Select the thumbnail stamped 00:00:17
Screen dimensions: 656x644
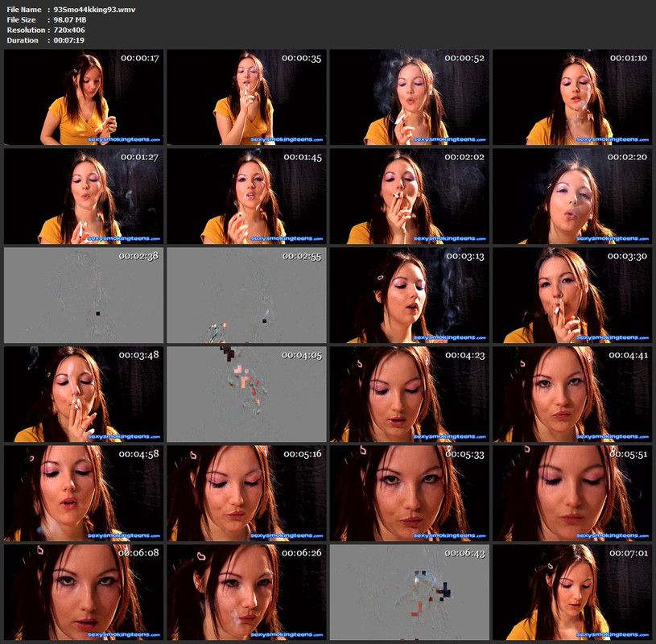(84, 97)
